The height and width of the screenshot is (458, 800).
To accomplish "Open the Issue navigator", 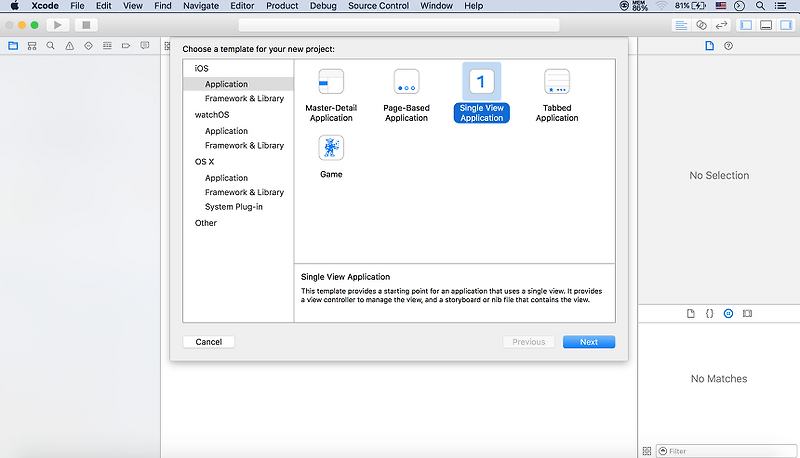I will click(69, 46).
